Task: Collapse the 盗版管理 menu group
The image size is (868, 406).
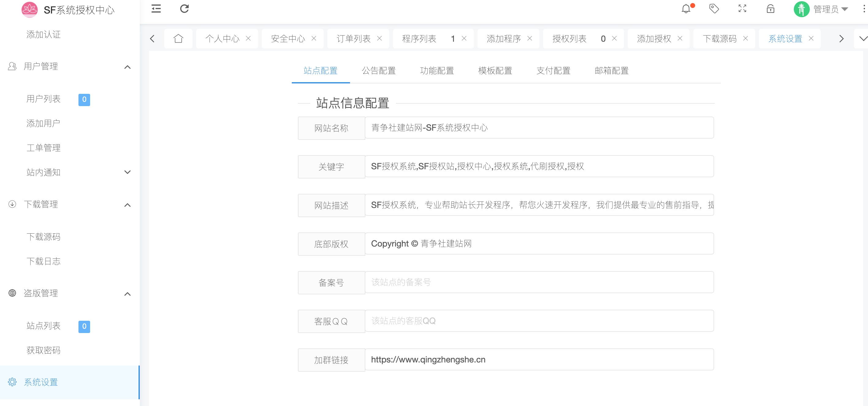Action: pos(128,294)
